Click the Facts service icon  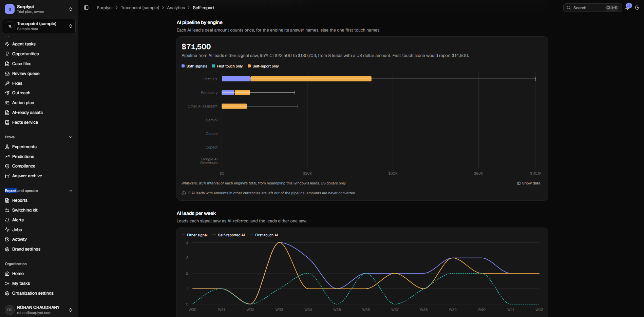pos(7,122)
